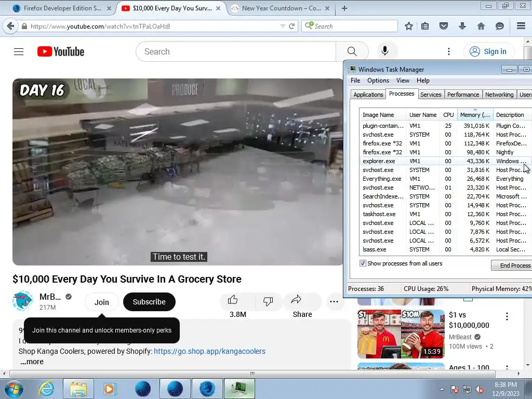Open the Firefox hamburger menu
This screenshot has height=399, width=532.
pyautogui.click(x=521, y=26)
